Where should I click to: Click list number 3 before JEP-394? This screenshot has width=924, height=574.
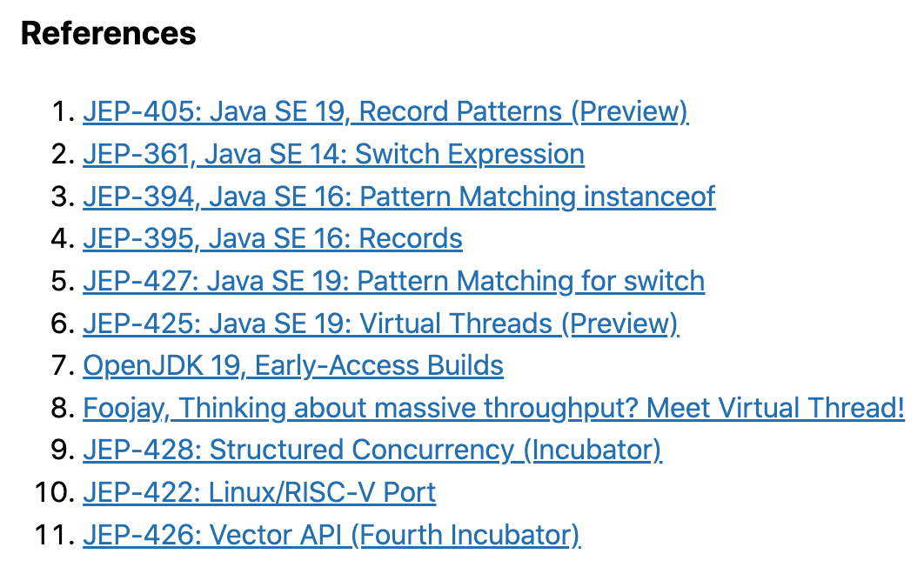pyautogui.click(x=63, y=197)
